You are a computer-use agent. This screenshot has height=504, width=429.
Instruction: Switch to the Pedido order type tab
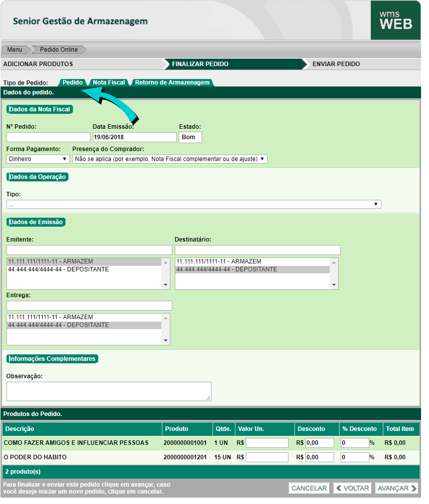[x=72, y=83]
